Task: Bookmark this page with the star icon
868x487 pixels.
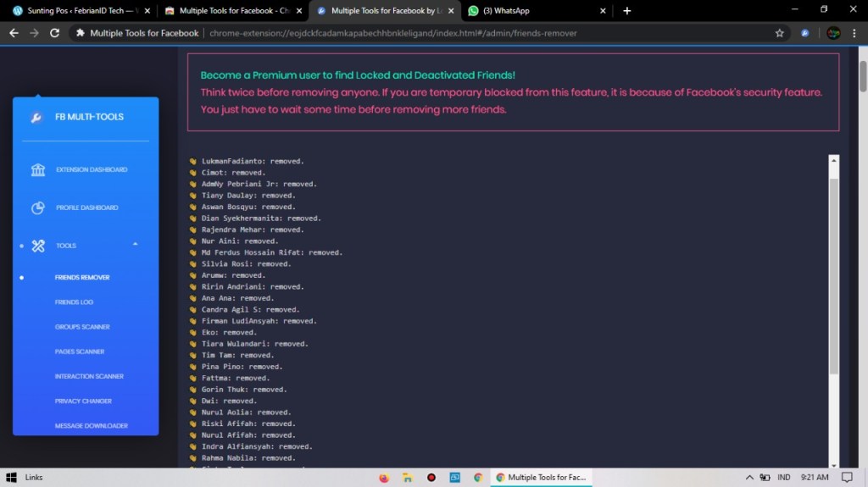Action: 779,33
